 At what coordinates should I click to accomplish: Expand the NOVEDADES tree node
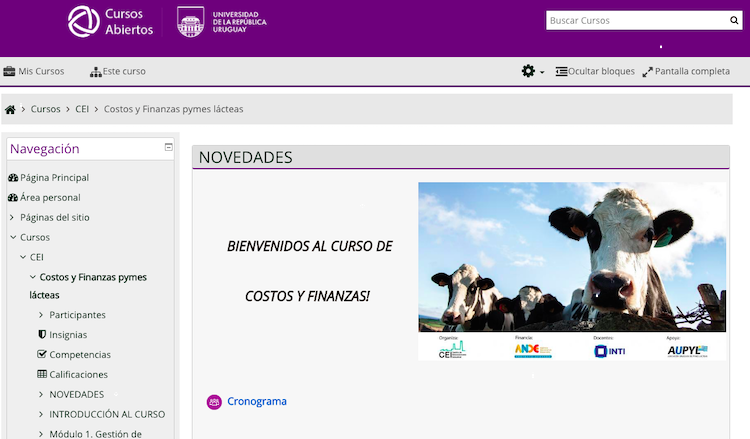(41, 395)
